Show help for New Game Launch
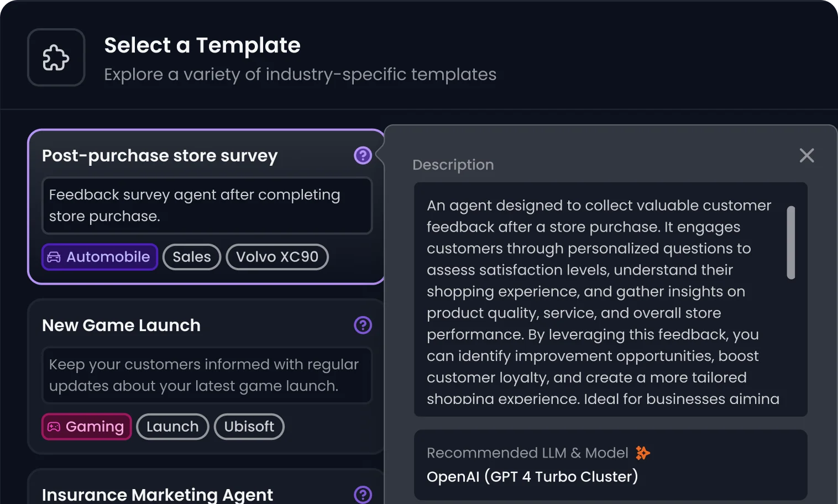The height and width of the screenshot is (504, 838). tap(363, 325)
